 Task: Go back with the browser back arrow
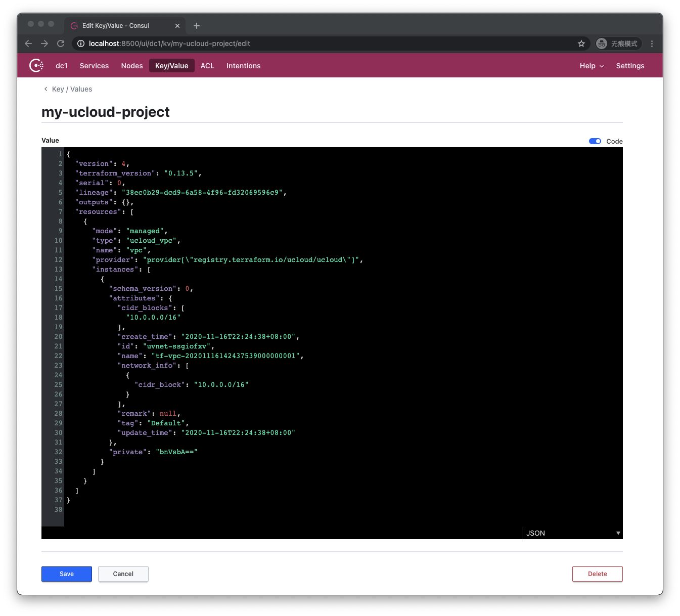(28, 43)
